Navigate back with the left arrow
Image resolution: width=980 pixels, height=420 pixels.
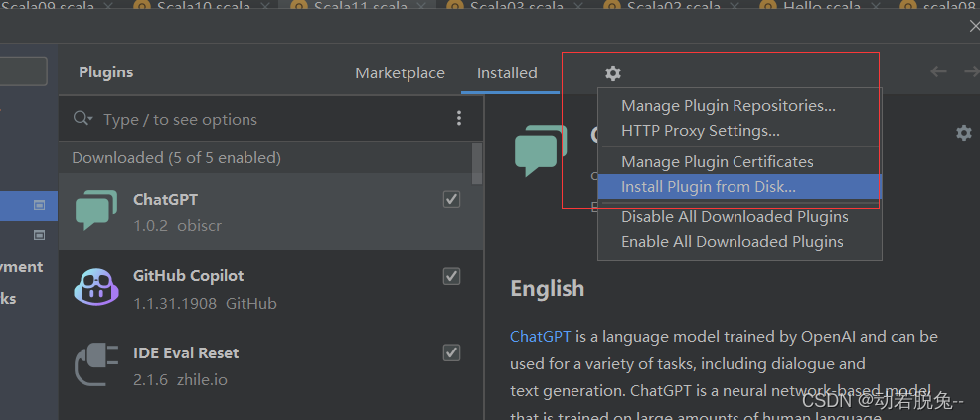pos(938,71)
